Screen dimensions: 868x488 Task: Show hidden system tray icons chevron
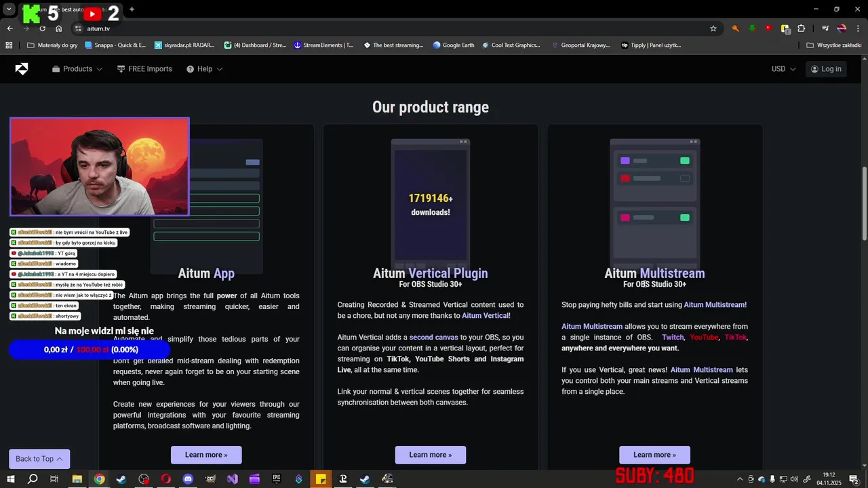tap(739, 479)
